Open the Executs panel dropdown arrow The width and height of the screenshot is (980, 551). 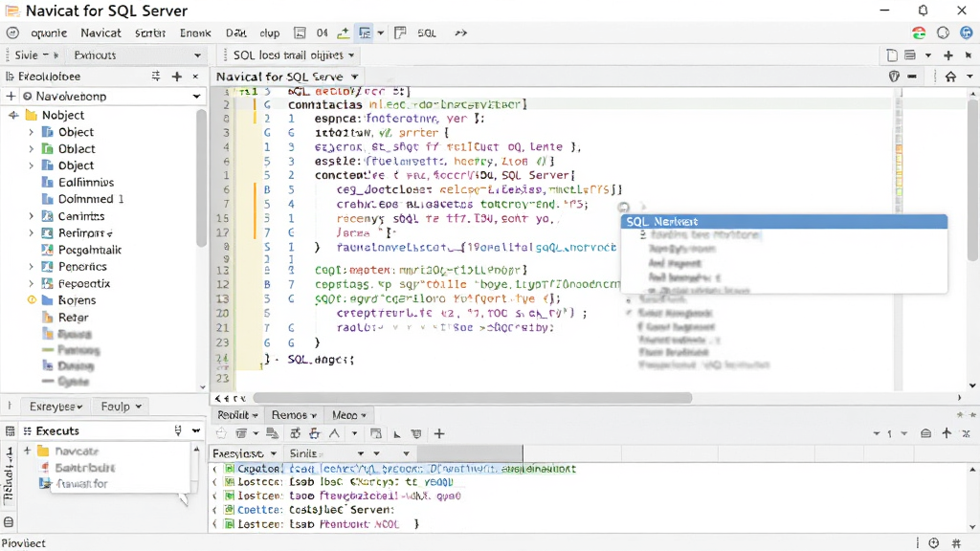(195, 431)
